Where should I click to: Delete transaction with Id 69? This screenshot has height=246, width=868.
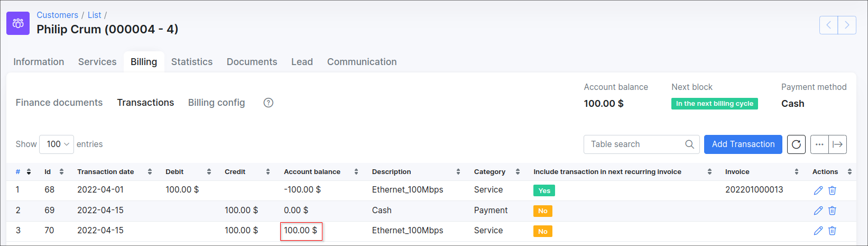click(x=832, y=211)
